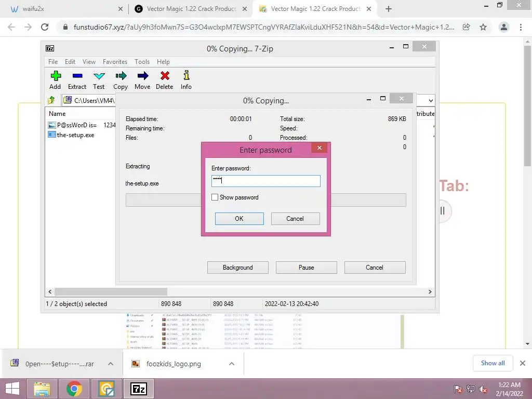Screen dimensions: 532x399
Task: Open the Help menu
Action: tap(163, 62)
